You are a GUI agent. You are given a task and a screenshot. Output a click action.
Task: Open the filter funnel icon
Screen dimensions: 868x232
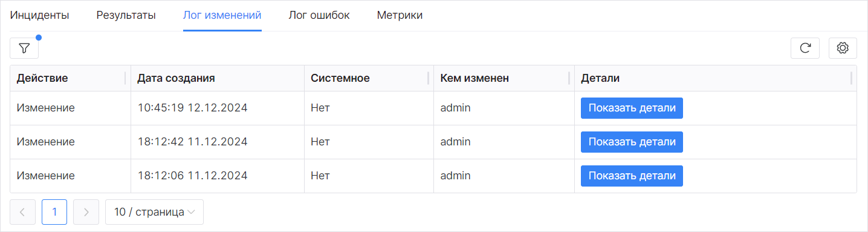[24, 48]
